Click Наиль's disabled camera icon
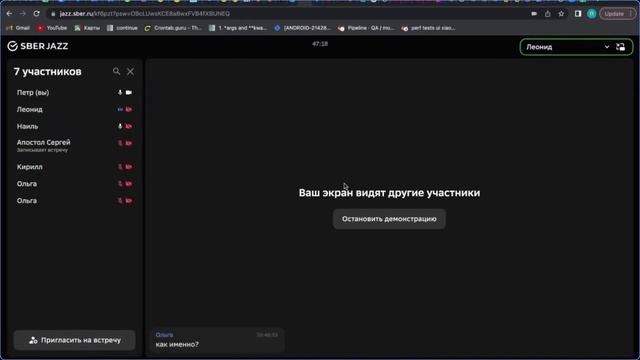This screenshot has height=360, width=640. [129, 127]
